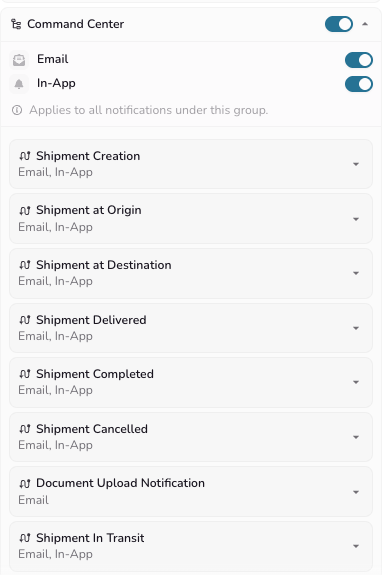Click the route icon next to Shipment Delivered

click(x=25, y=320)
